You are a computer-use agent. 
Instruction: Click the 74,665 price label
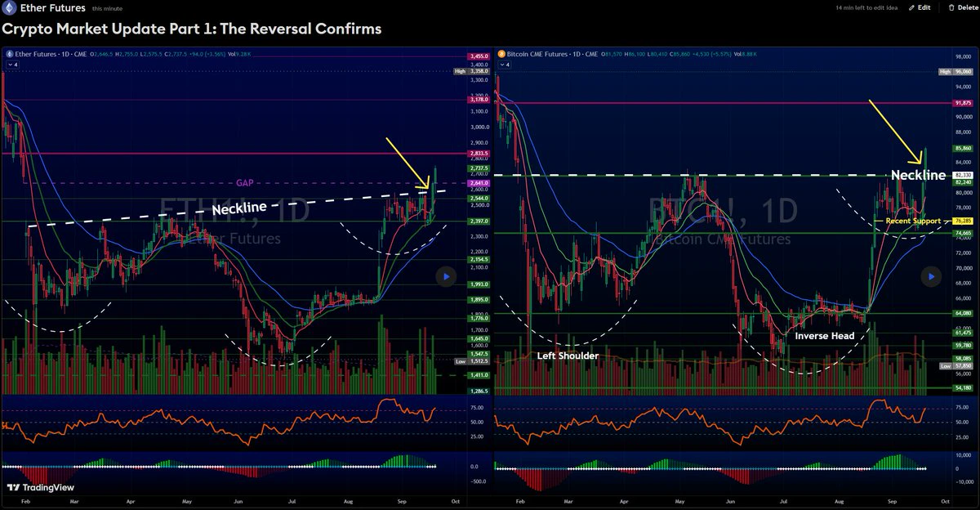pos(962,233)
